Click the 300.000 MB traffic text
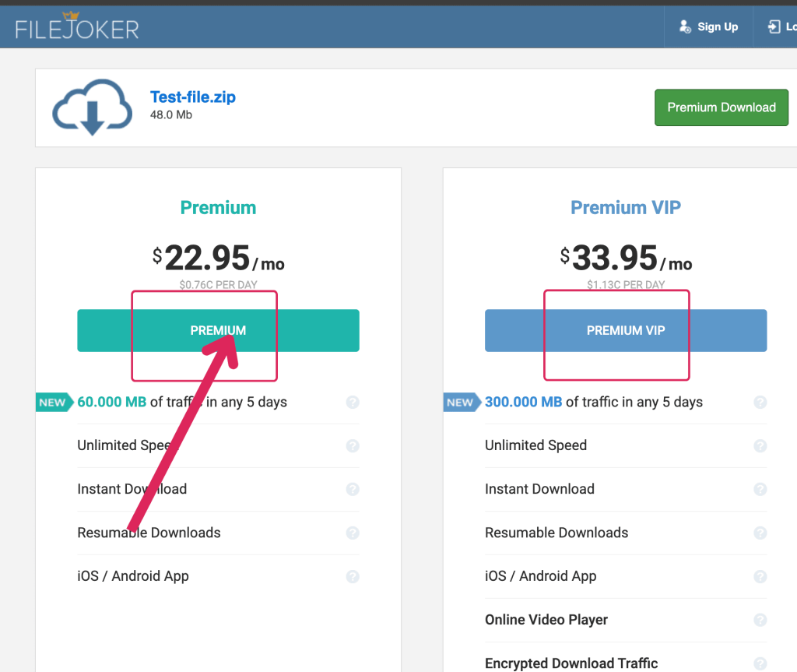This screenshot has width=797, height=672. (594, 402)
